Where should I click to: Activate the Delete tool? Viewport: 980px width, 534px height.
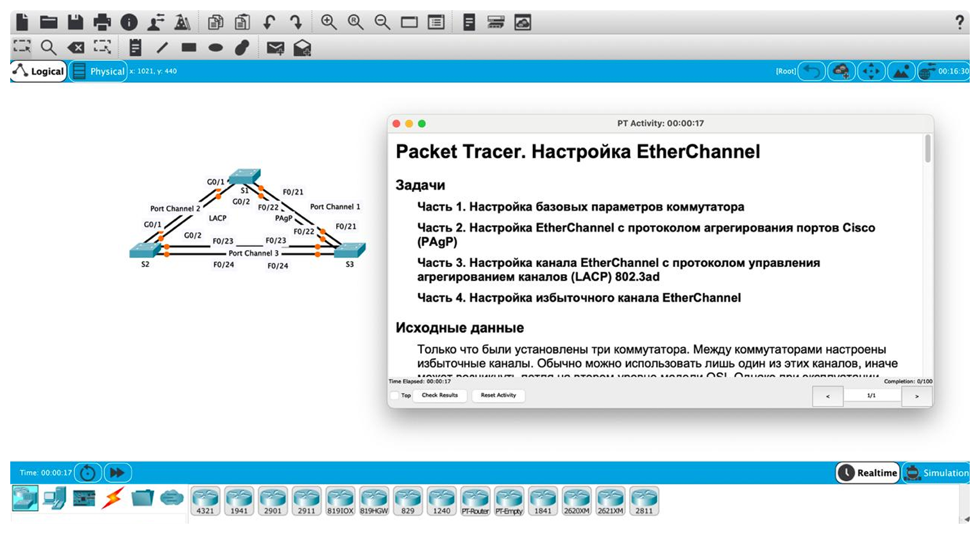(x=76, y=47)
